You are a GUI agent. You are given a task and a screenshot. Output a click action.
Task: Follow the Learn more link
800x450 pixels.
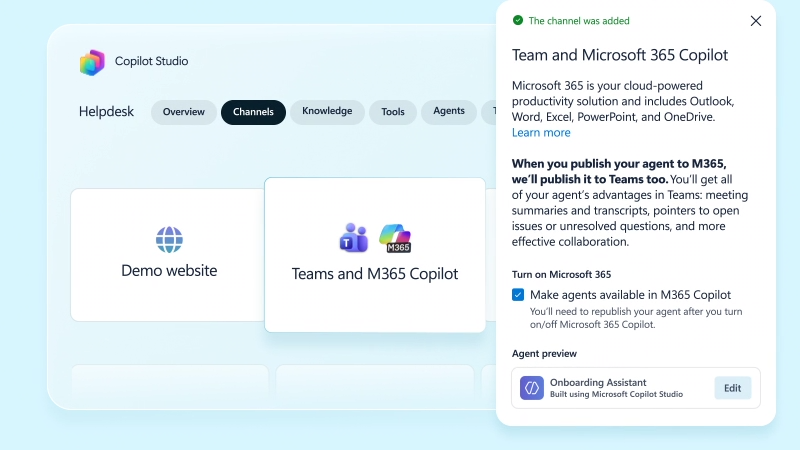541,133
